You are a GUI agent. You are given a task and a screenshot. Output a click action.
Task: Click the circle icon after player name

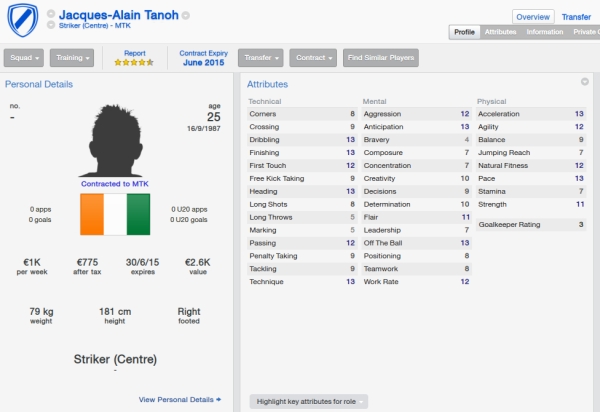pos(187,16)
